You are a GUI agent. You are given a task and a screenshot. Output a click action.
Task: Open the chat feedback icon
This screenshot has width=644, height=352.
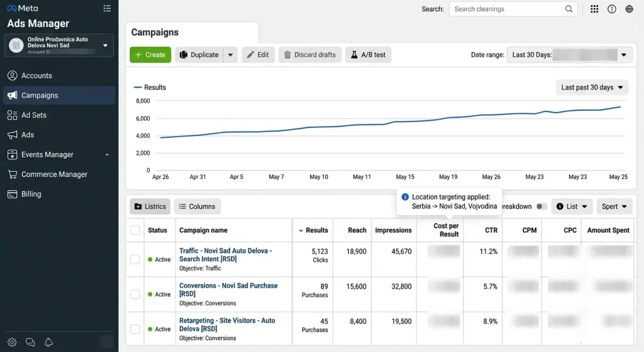click(30, 342)
